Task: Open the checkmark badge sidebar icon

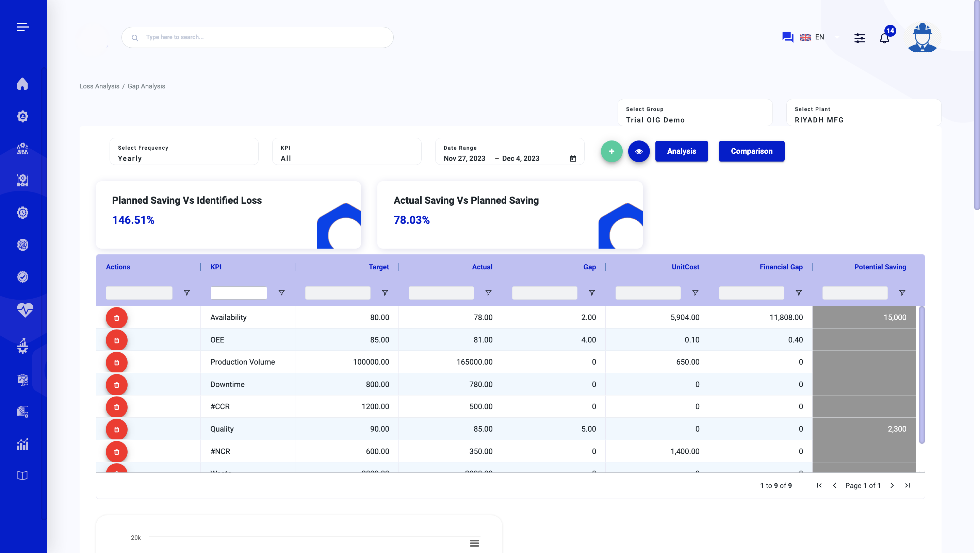Action: [x=22, y=277]
